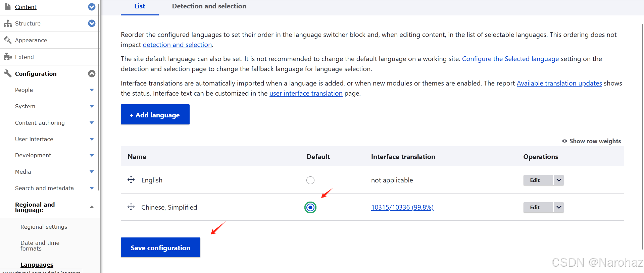Expand the People submenu

click(x=91, y=90)
